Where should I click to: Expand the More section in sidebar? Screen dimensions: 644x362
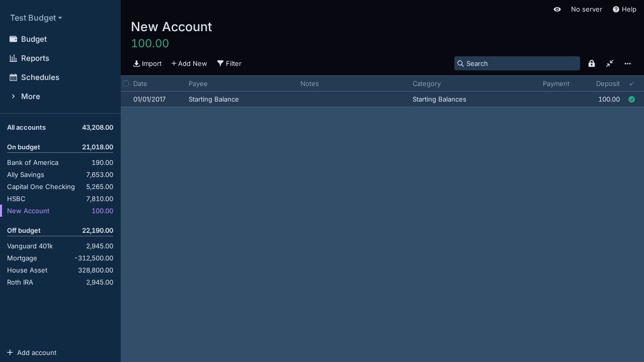30,97
